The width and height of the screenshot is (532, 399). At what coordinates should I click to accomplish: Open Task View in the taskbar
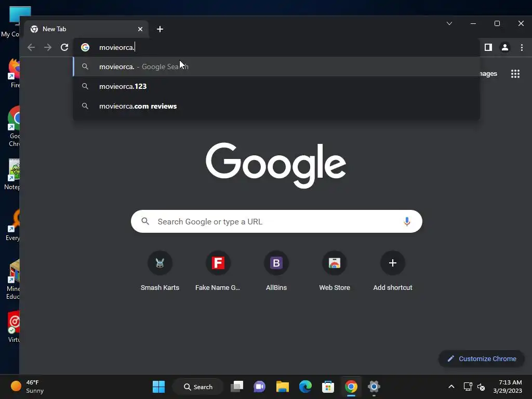coord(237,387)
